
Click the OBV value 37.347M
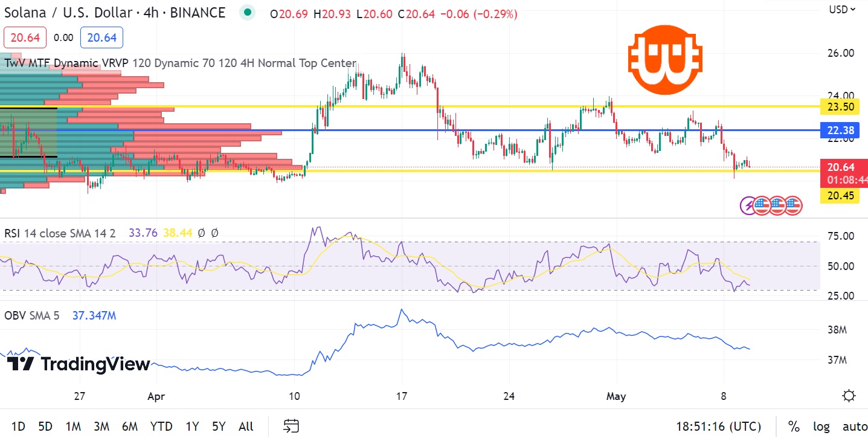click(94, 315)
